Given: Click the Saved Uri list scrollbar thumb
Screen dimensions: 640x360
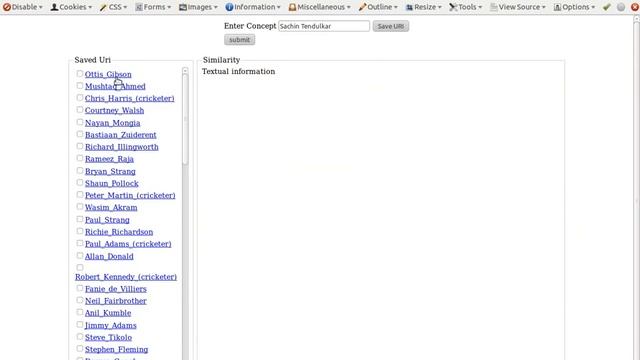Looking at the screenshot, I should pos(185,119).
